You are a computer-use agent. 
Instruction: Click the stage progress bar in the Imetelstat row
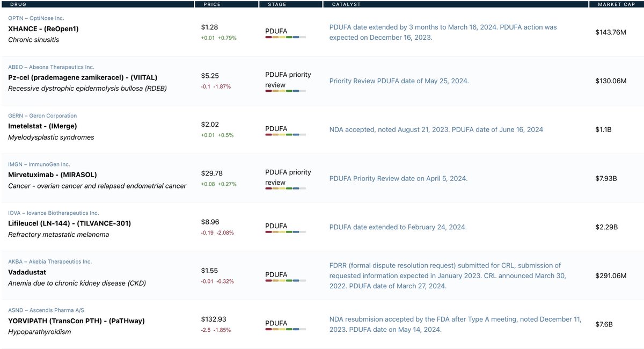click(x=286, y=135)
